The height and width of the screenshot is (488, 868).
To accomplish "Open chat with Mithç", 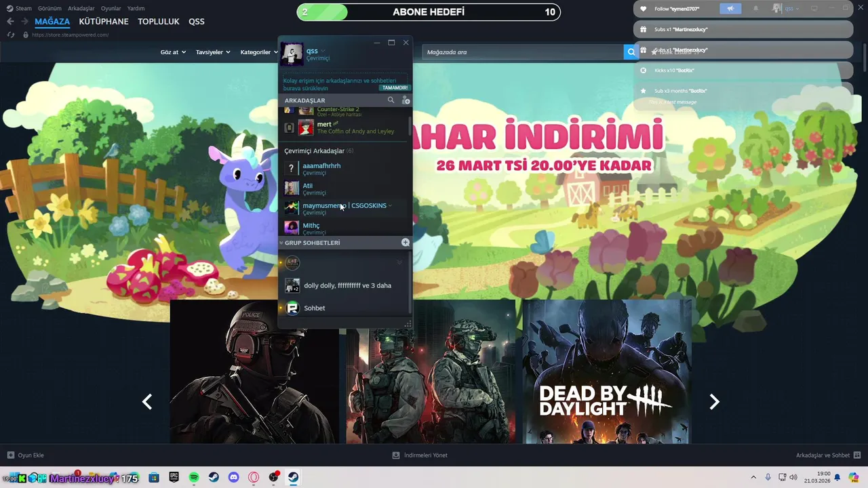I will [x=344, y=228].
